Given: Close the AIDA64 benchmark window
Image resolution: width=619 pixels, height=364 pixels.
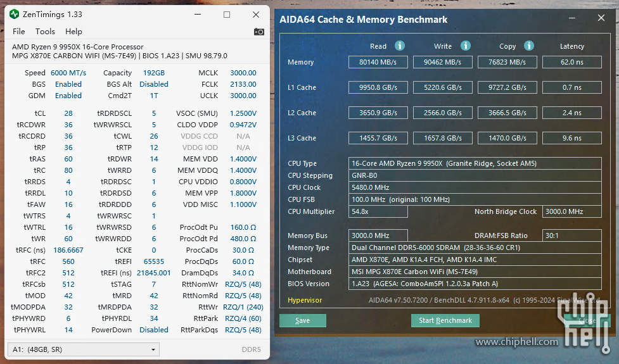Looking at the screenshot, I should coord(601,18).
